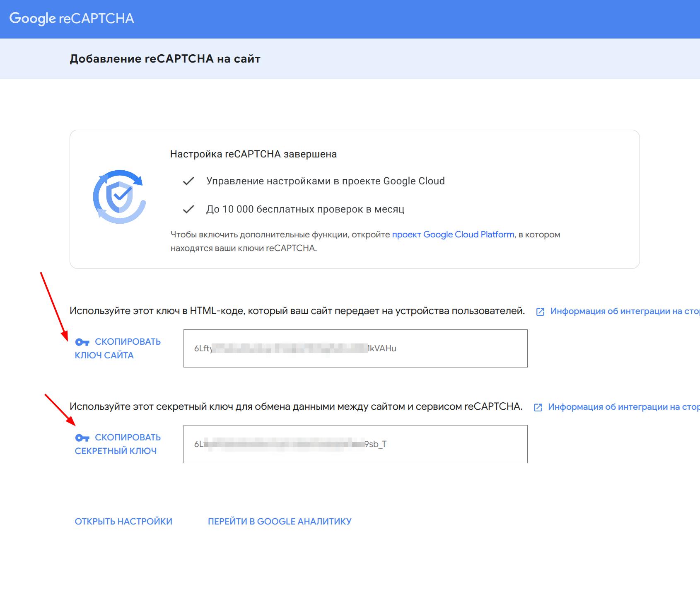Click the heading Добавление reCAPTCHA на сайт
The height and width of the screenshot is (614, 700).
click(165, 59)
